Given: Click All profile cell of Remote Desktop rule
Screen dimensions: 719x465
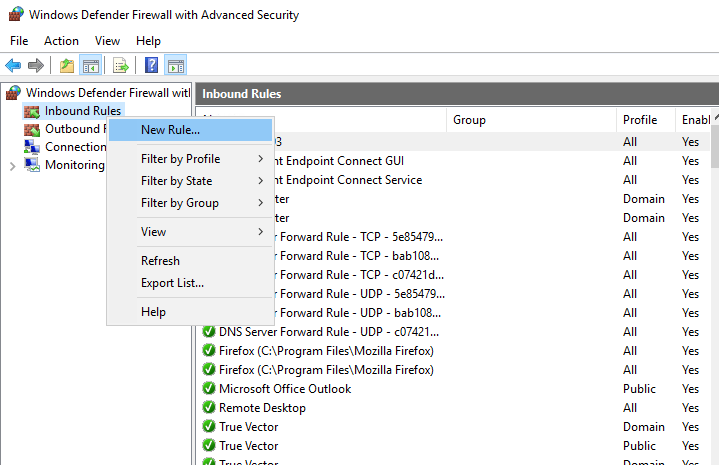Looking at the screenshot, I should 630,408.
